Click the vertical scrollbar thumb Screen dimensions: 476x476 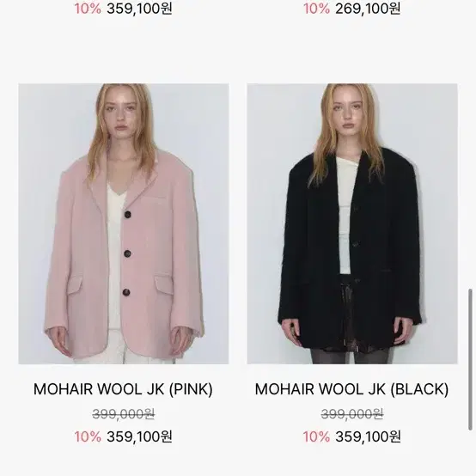coord(470,359)
